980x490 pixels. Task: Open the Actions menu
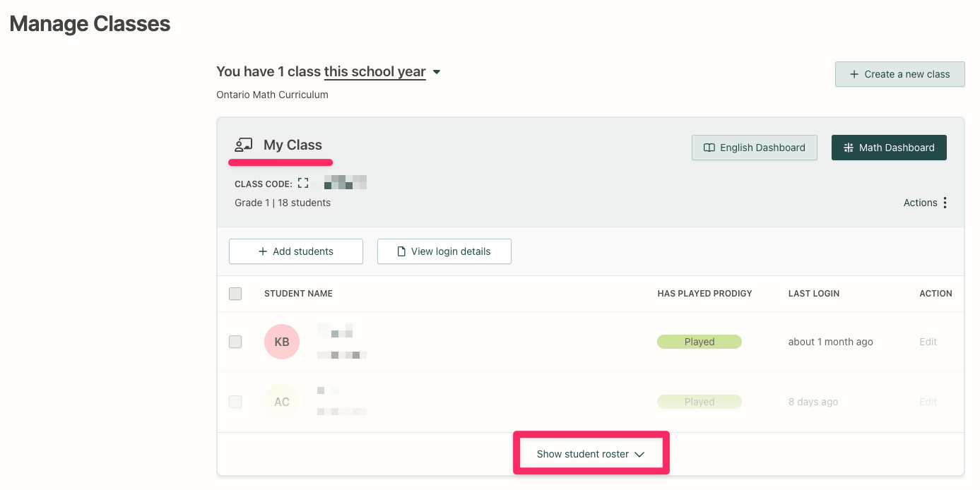click(922, 203)
